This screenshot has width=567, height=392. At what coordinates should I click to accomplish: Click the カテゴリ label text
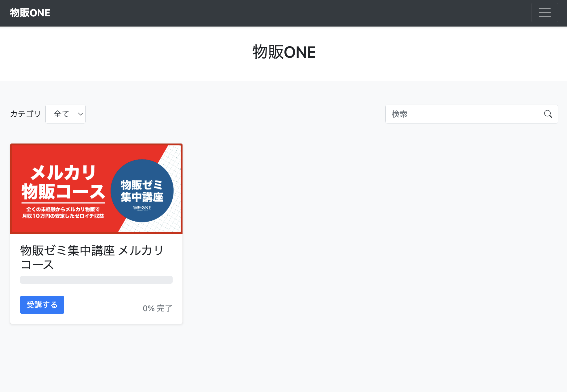[26, 114]
